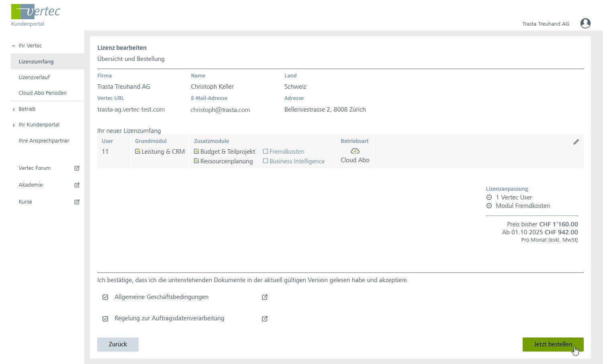
Task: Click the Kundenportal label under the logo
Action: [28, 24]
